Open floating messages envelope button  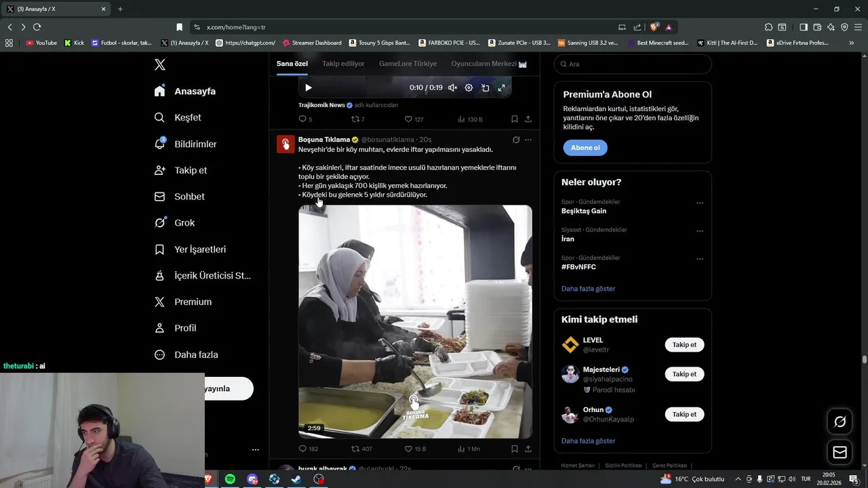[840, 452]
